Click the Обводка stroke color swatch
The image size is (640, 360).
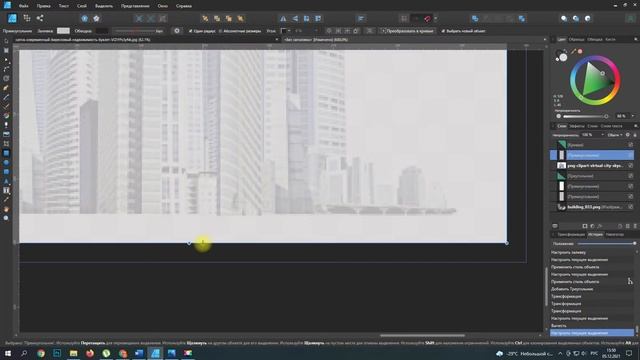(x=102, y=31)
